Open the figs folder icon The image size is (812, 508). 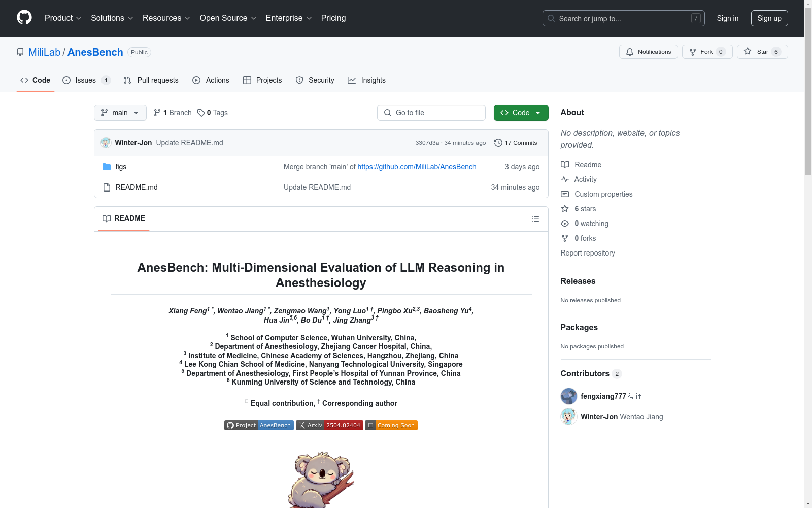[107, 167]
